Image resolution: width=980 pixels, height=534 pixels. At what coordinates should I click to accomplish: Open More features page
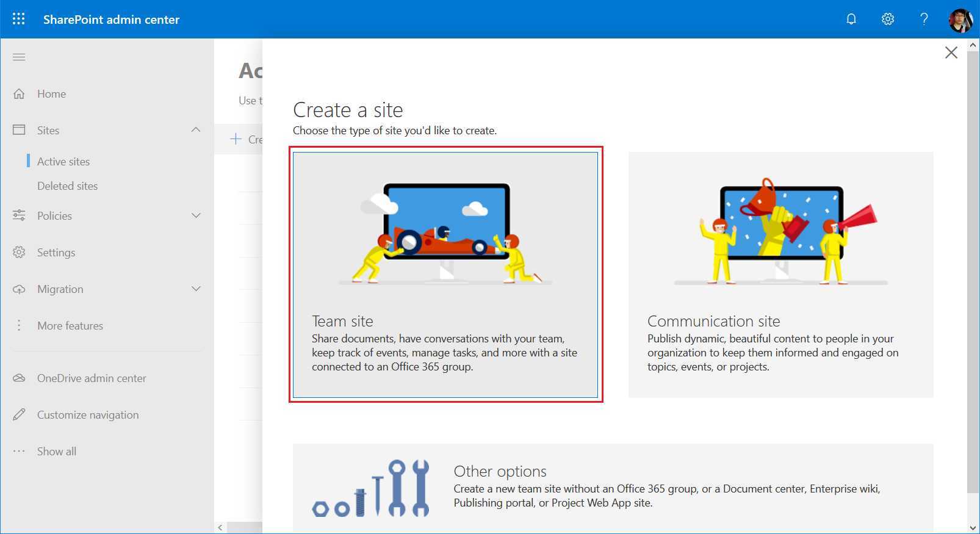point(70,326)
